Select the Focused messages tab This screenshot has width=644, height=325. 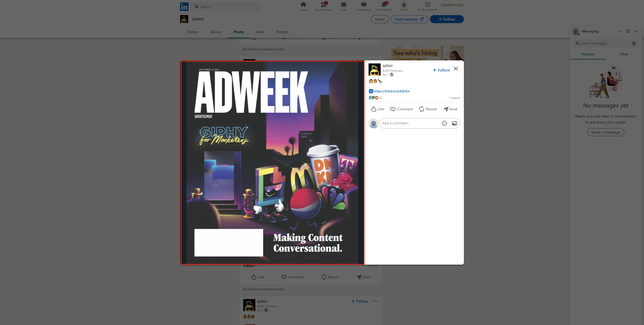[x=588, y=54]
